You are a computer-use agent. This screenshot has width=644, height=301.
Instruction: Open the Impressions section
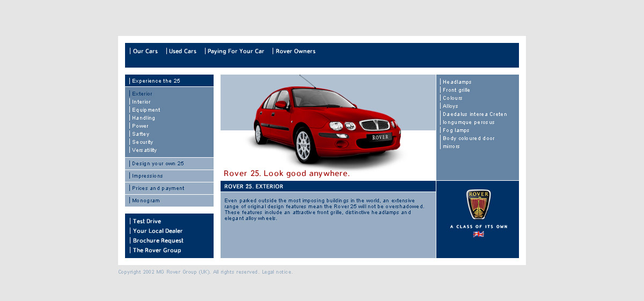click(x=148, y=176)
